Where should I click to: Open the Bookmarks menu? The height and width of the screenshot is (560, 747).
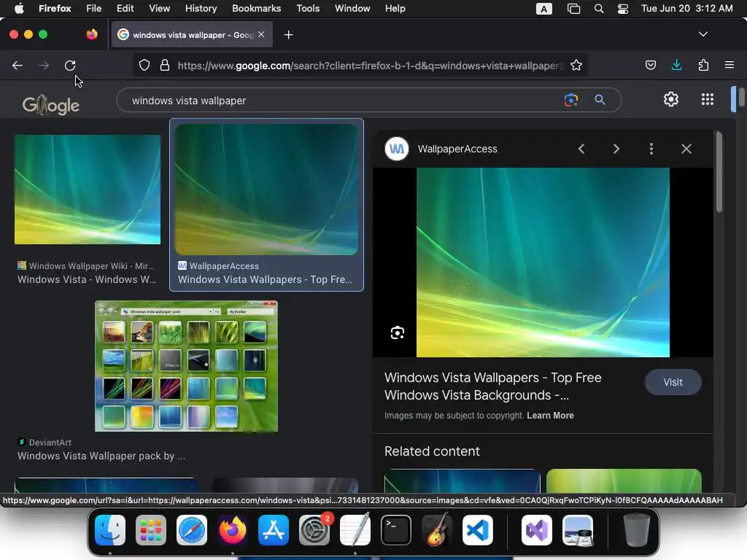point(256,9)
